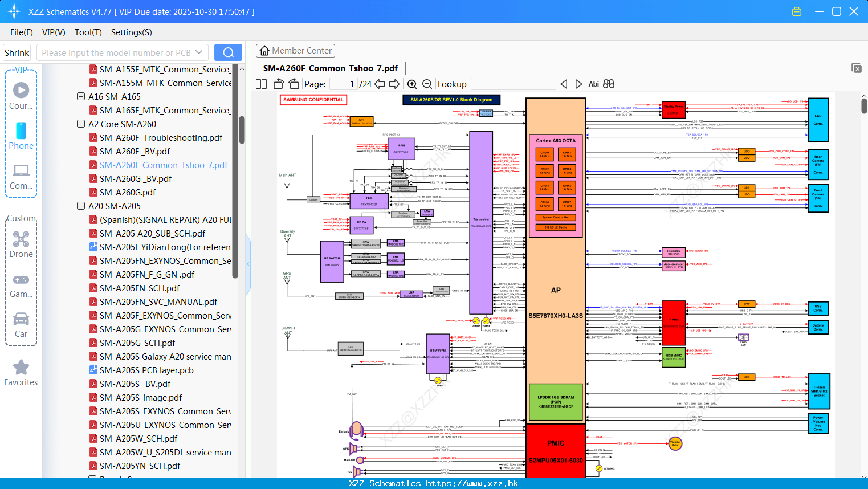Screen dimensions: 868x489
Task: Go to the next page arrow
Action: pyautogui.click(x=394, y=84)
